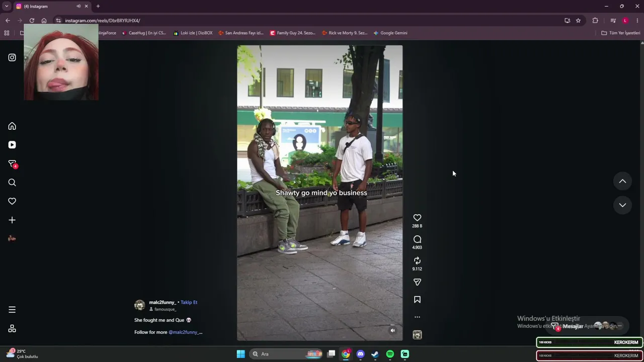Close the Instagram browser tab
The image size is (644, 362).
[x=86, y=6]
